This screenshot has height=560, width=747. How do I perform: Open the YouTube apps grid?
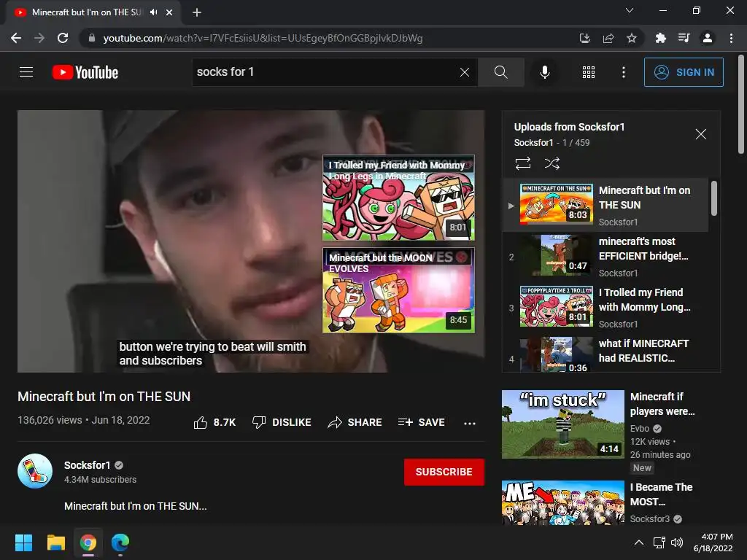(589, 72)
